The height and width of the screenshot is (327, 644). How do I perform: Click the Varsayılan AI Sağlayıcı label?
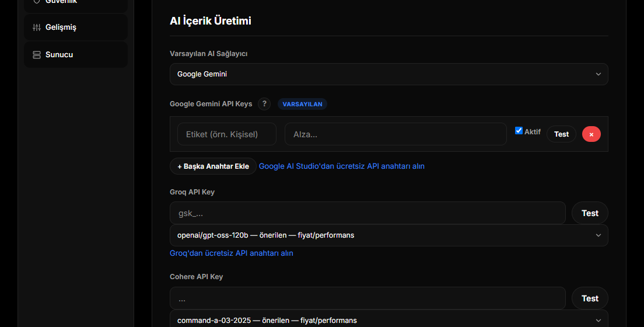pyautogui.click(x=208, y=54)
